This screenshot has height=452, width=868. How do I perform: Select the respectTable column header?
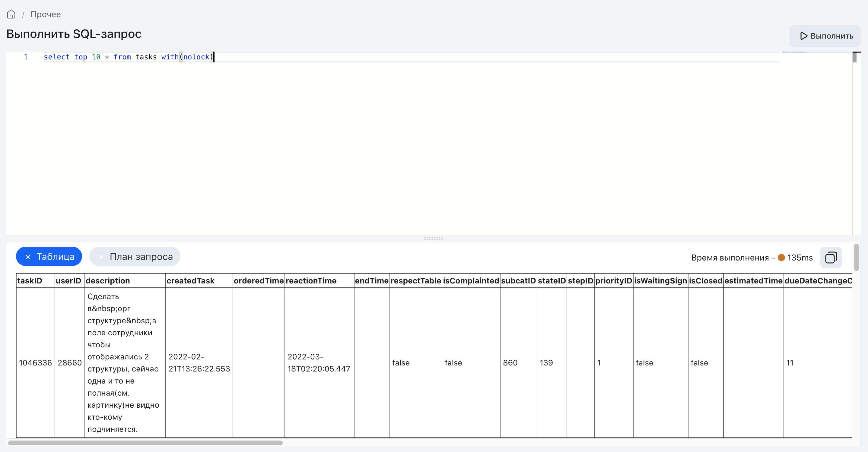pyautogui.click(x=416, y=280)
